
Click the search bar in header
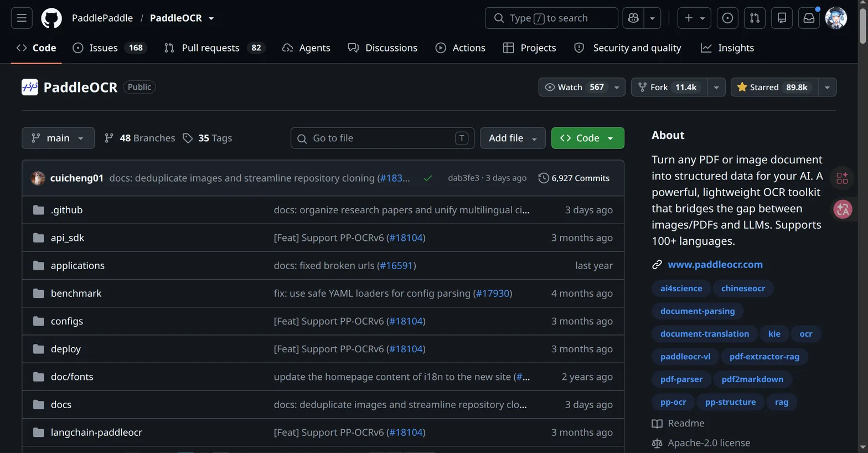point(551,18)
